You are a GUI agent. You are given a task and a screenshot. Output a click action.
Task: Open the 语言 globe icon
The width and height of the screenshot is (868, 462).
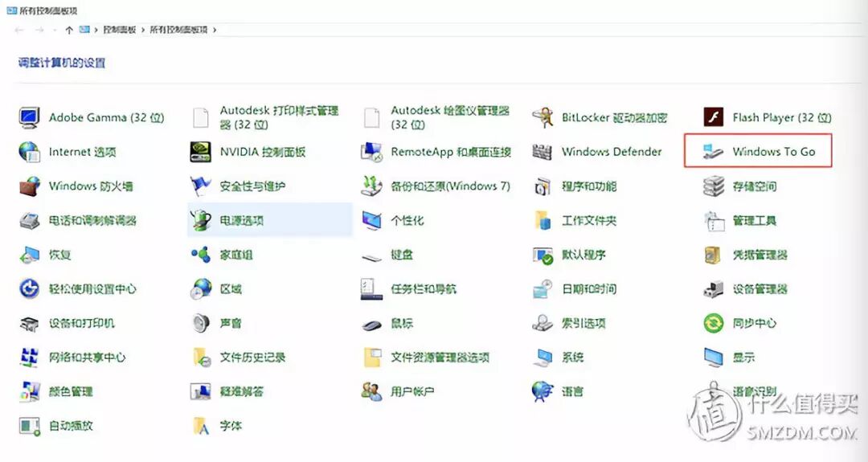pos(542,392)
